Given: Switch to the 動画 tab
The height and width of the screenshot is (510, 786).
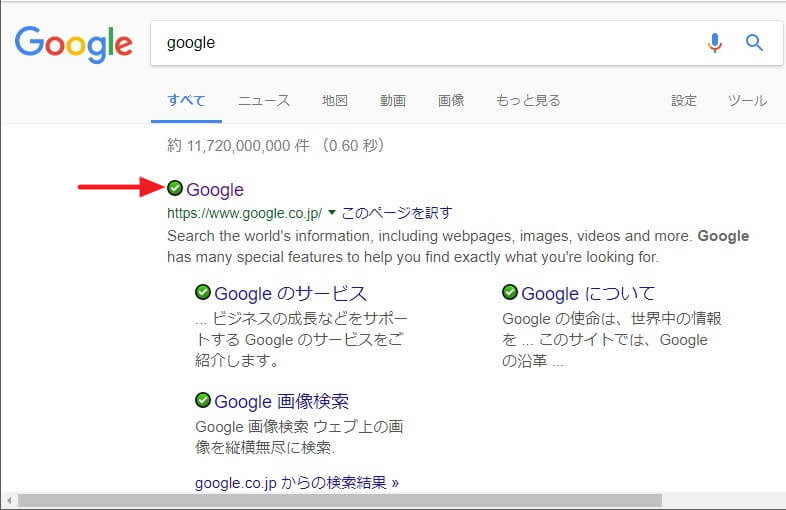Looking at the screenshot, I should [393, 100].
